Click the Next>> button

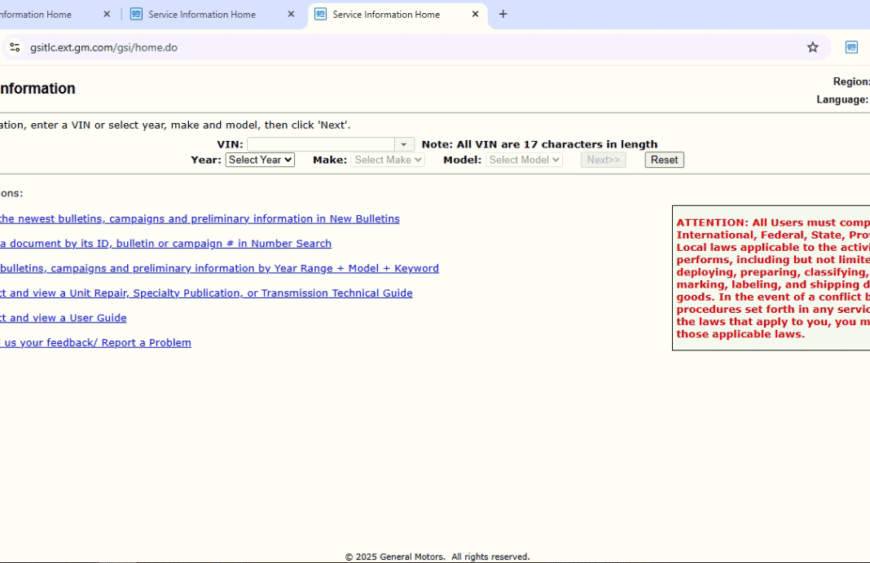(603, 160)
